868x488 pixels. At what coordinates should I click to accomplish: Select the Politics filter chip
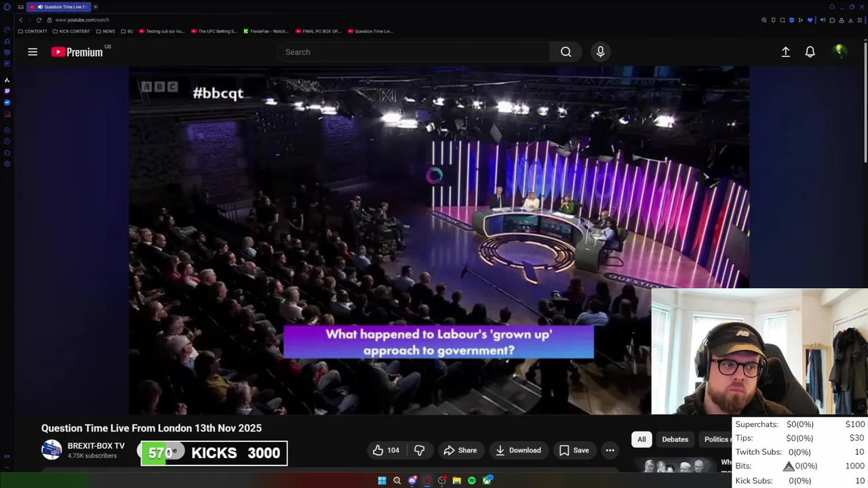(715, 439)
